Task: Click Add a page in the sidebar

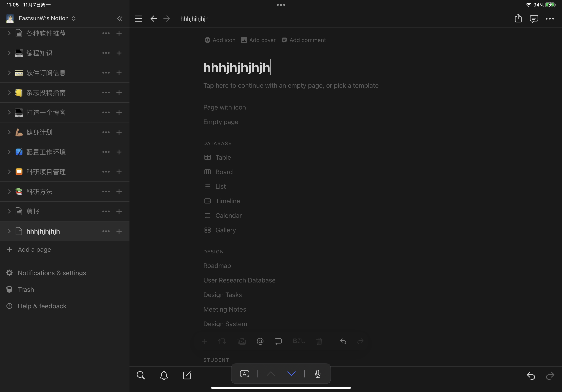Action: pyautogui.click(x=34, y=249)
